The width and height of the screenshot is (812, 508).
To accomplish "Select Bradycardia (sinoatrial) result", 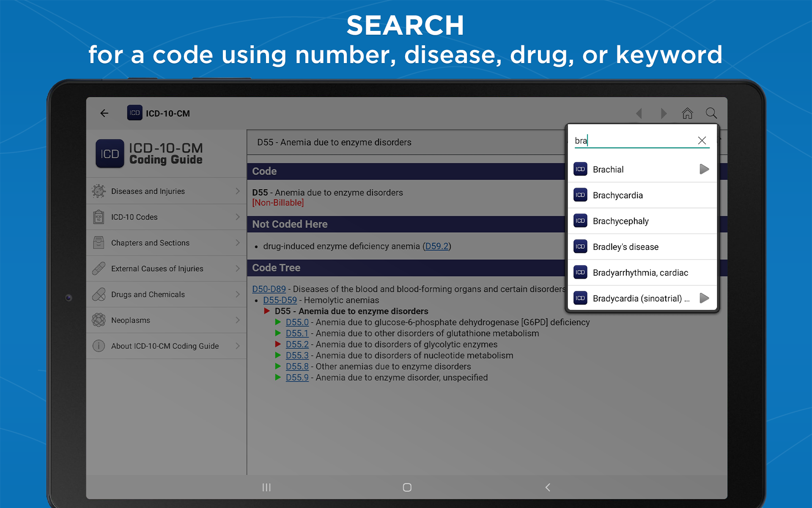I will pos(642,298).
